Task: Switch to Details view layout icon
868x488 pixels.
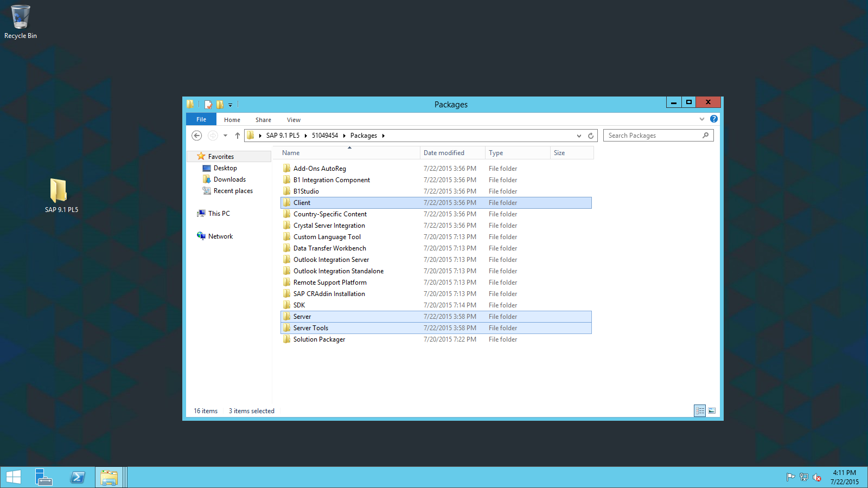Action: tap(700, 411)
